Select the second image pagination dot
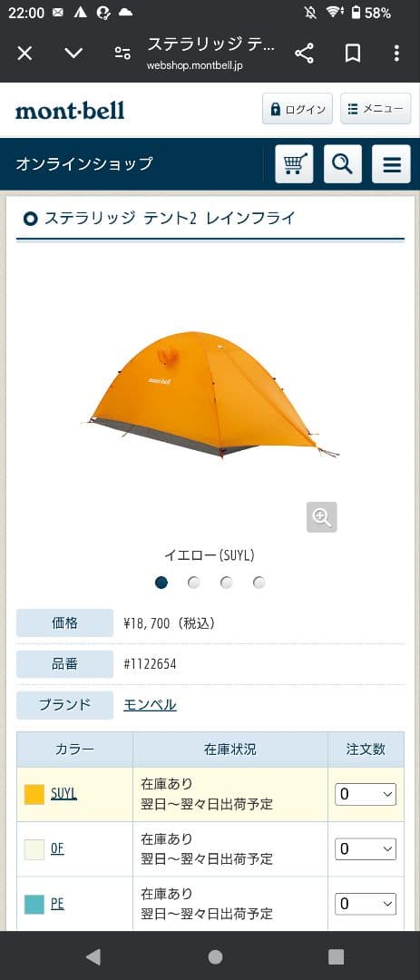 point(194,583)
